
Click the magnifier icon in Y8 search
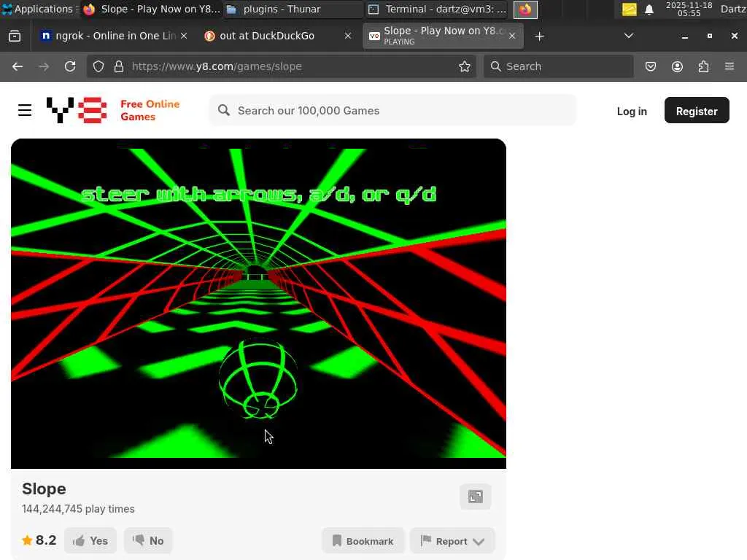223,111
